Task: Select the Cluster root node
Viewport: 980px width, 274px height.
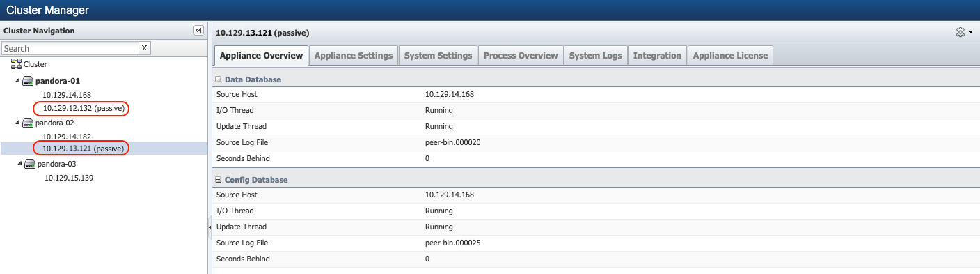Action: (x=35, y=64)
